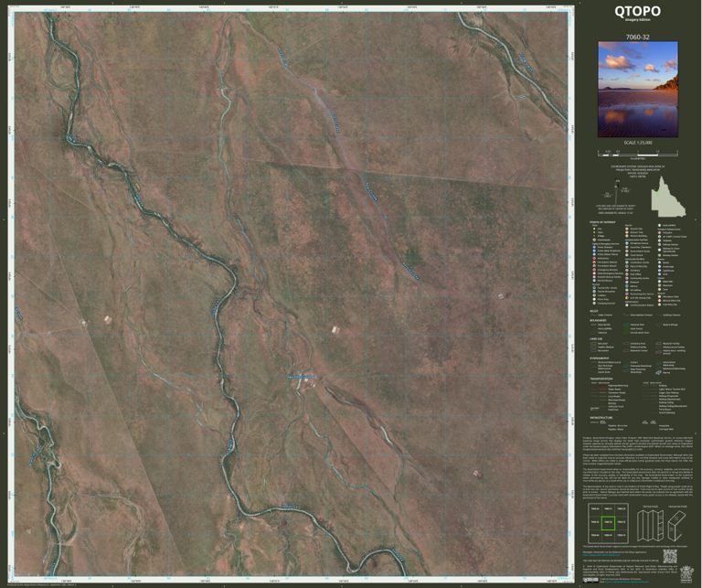Select the TRANSPORTATION legend heading
This screenshot has height=588, width=702.
pyautogui.click(x=601, y=379)
